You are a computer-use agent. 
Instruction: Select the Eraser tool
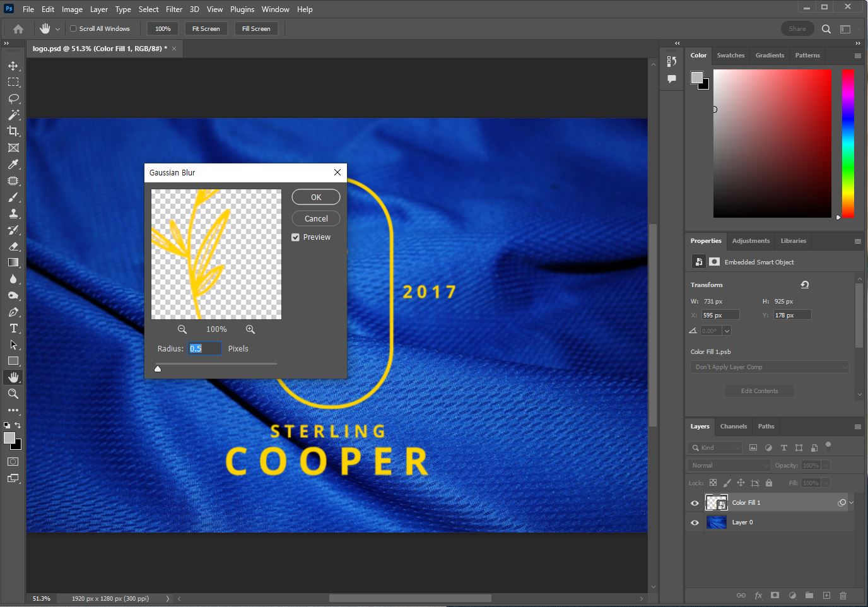tap(13, 247)
